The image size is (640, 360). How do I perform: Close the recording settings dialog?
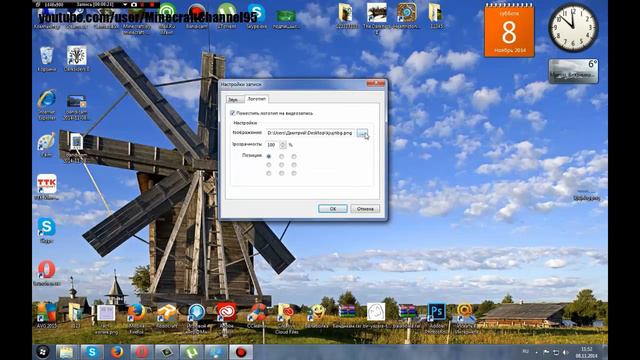pos(375,84)
